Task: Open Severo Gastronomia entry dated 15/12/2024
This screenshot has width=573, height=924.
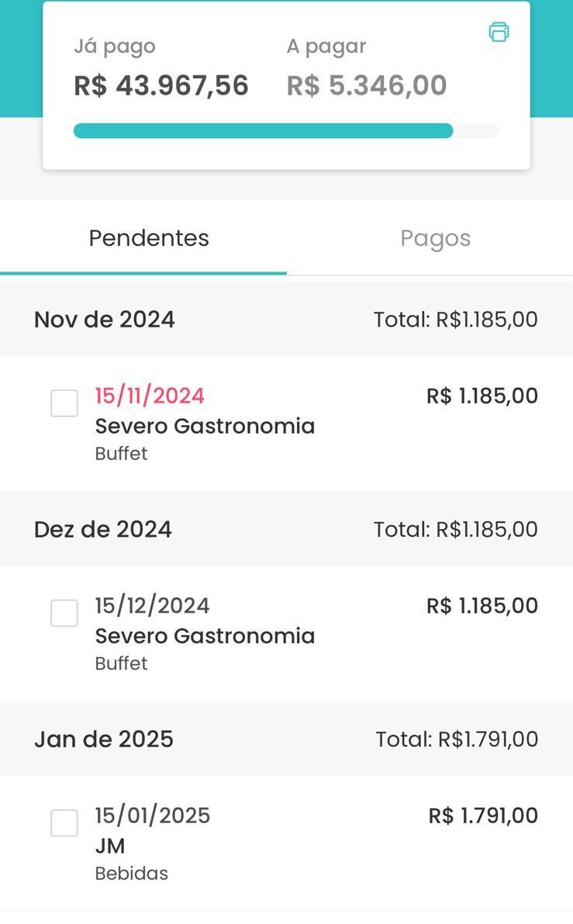Action: (205, 636)
